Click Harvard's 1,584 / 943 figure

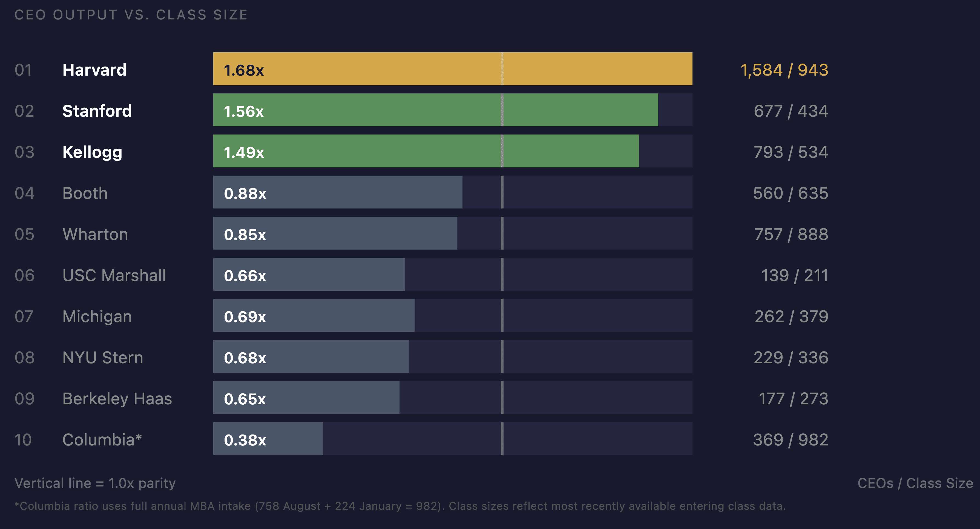(784, 70)
